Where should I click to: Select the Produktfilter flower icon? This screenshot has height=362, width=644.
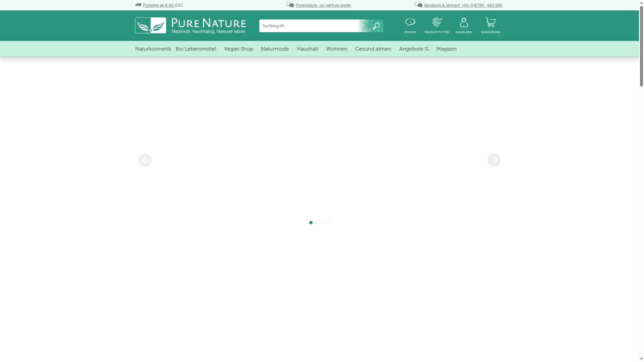(x=437, y=22)
